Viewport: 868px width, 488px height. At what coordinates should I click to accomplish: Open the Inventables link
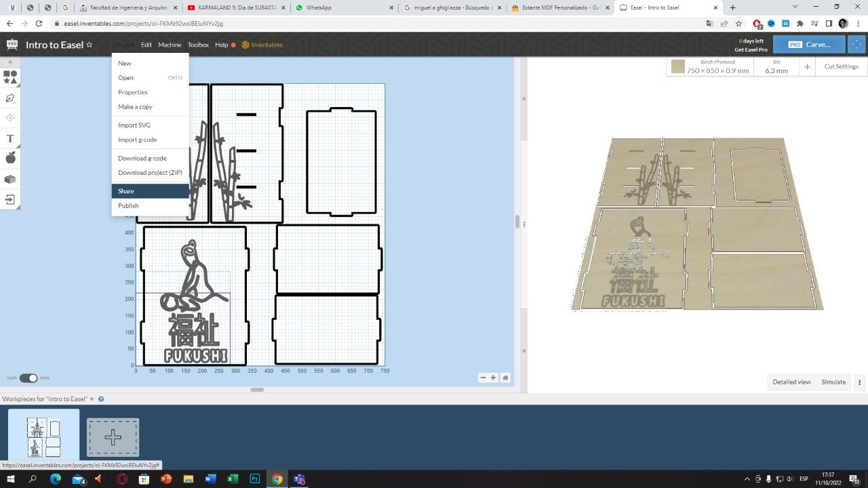pos(262,45)
